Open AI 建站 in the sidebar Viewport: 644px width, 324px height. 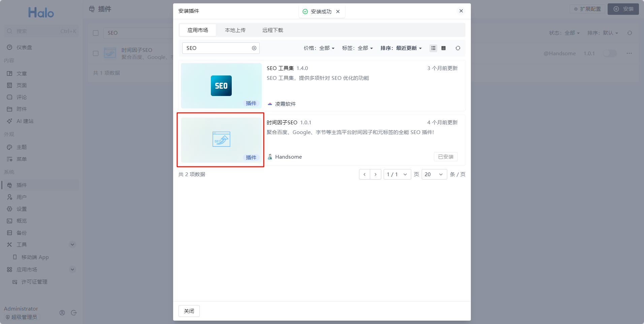coord(41,121)
